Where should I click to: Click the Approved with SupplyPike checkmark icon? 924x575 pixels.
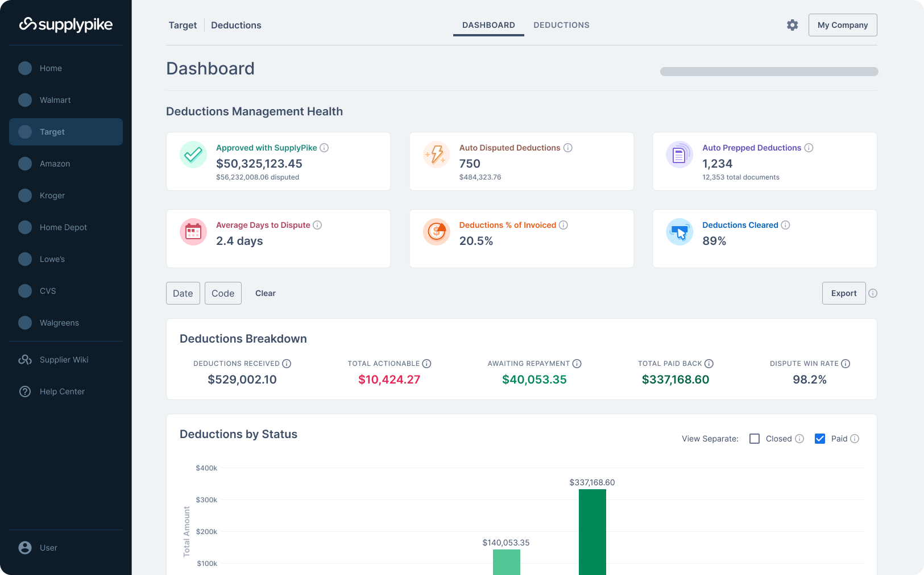click(193, 155)
